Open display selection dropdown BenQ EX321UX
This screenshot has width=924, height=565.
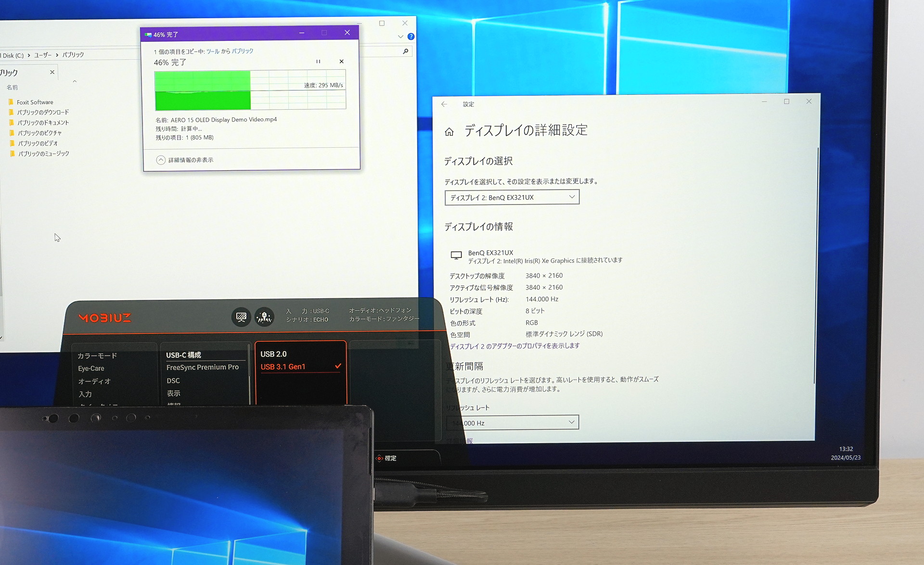point(512,197)
